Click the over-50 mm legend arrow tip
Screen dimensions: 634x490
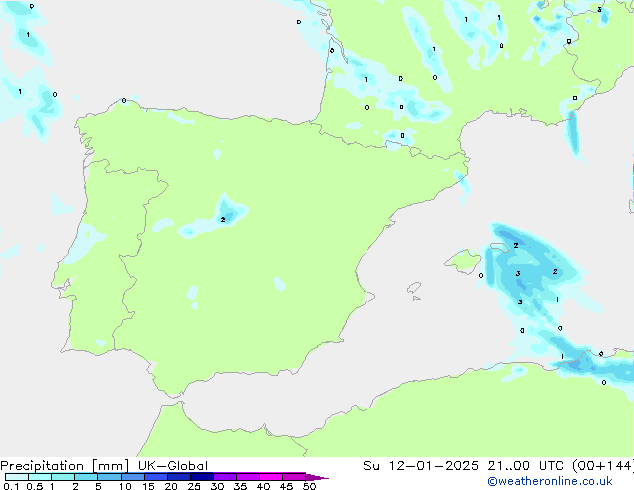[x=317, y=477]
